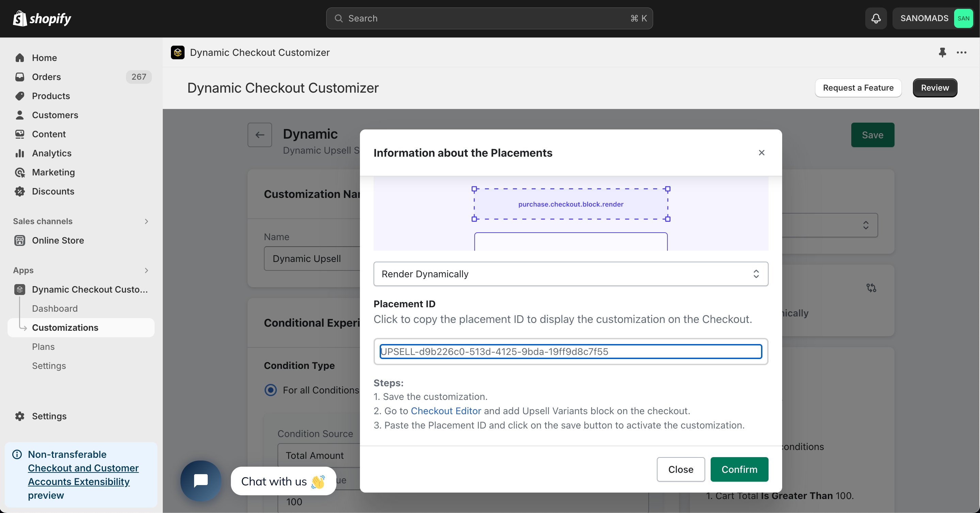
Task: Click the Dynamic Checkout Customizer sidebar app icon
Action: [x=20, y=289]
